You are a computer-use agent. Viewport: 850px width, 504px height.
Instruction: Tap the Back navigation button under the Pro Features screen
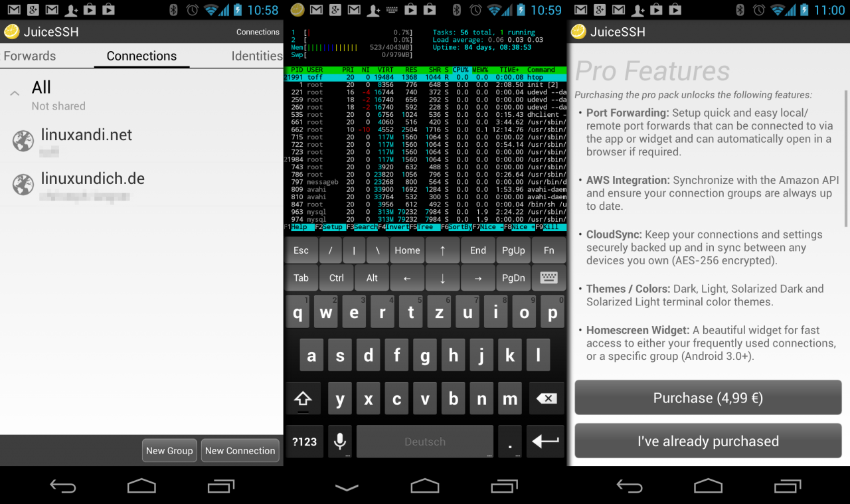coord(630,487)
